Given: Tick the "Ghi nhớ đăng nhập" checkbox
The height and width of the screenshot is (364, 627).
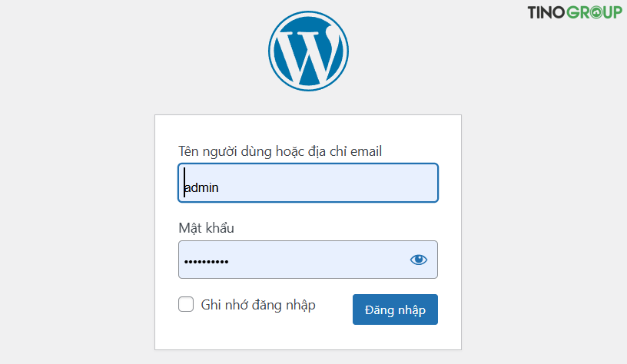Looking at the screenshot, I should 186,305.
